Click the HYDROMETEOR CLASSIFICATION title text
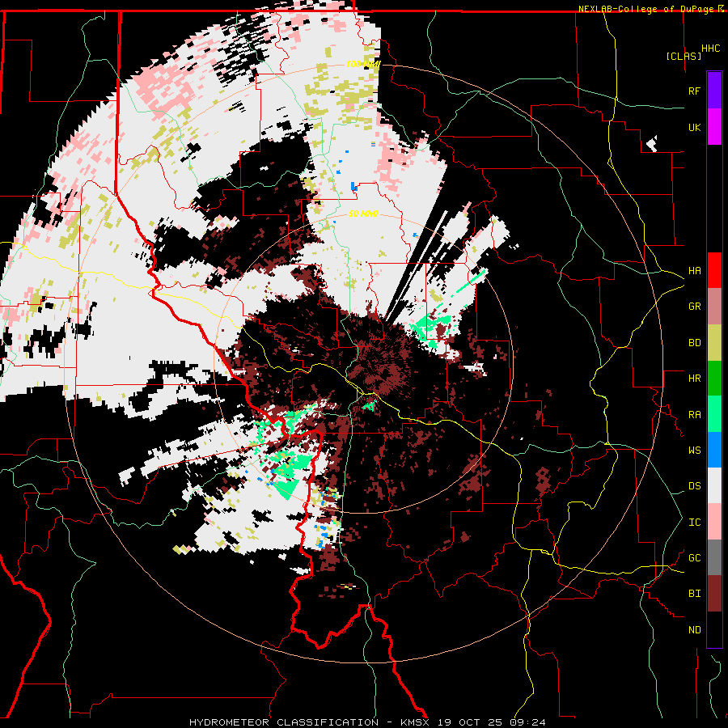Screen dimensions: 728x728 coord(284,722)
